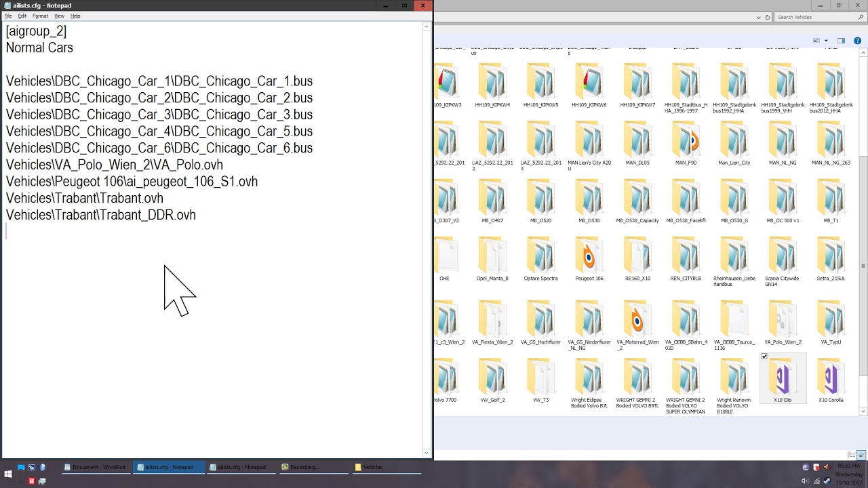Click the '[aigroup_2]' line in Notepad

36,31
